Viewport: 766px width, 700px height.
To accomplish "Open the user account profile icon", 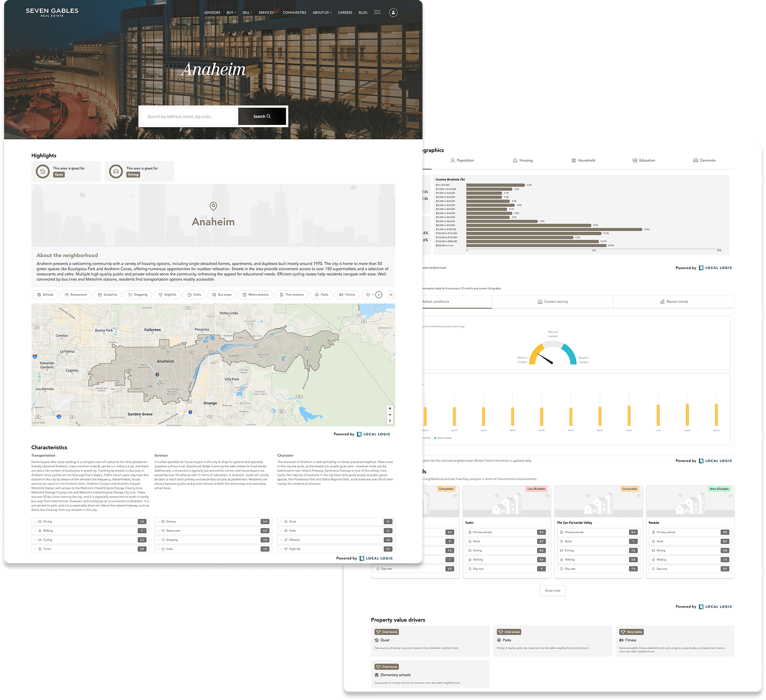I will coord(393,13).
